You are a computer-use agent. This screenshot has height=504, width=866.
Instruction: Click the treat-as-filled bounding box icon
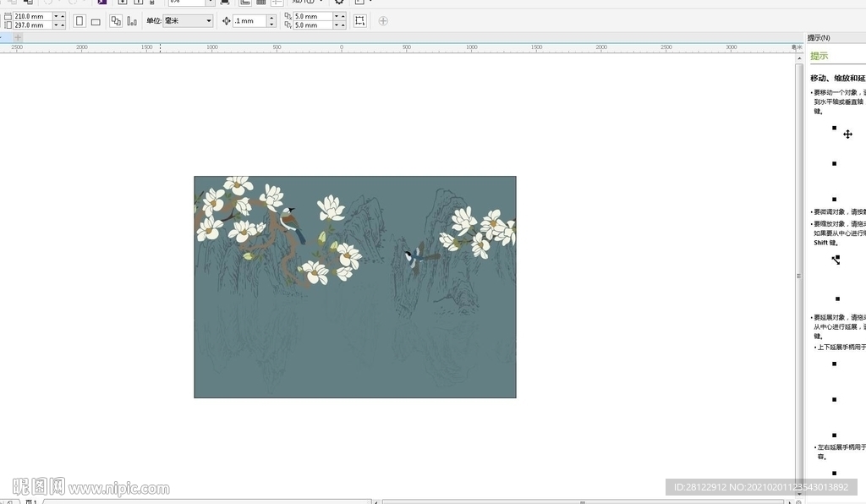(x=359, y=21)
